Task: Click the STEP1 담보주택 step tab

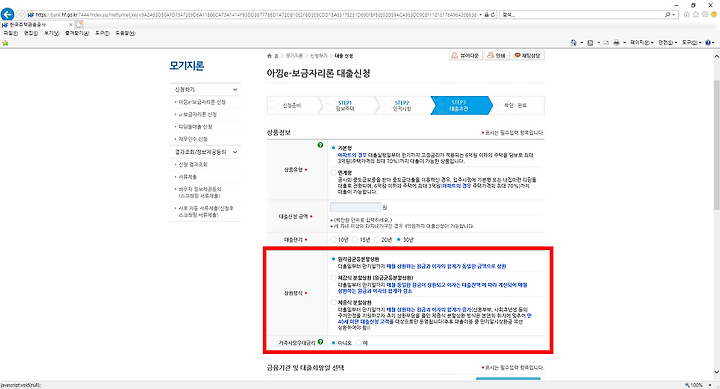Action: click(345, 106)
